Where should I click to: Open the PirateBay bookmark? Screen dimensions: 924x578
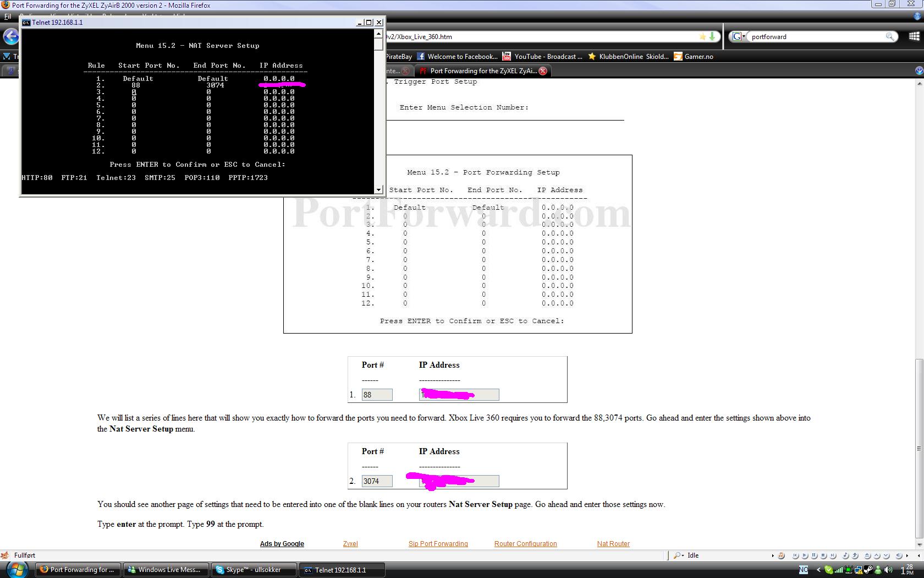(399, 56)
